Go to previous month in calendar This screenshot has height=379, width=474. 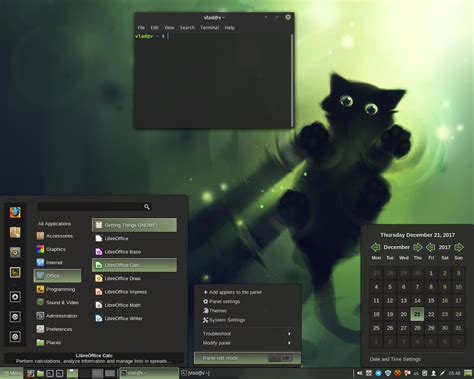coord(376,247)
